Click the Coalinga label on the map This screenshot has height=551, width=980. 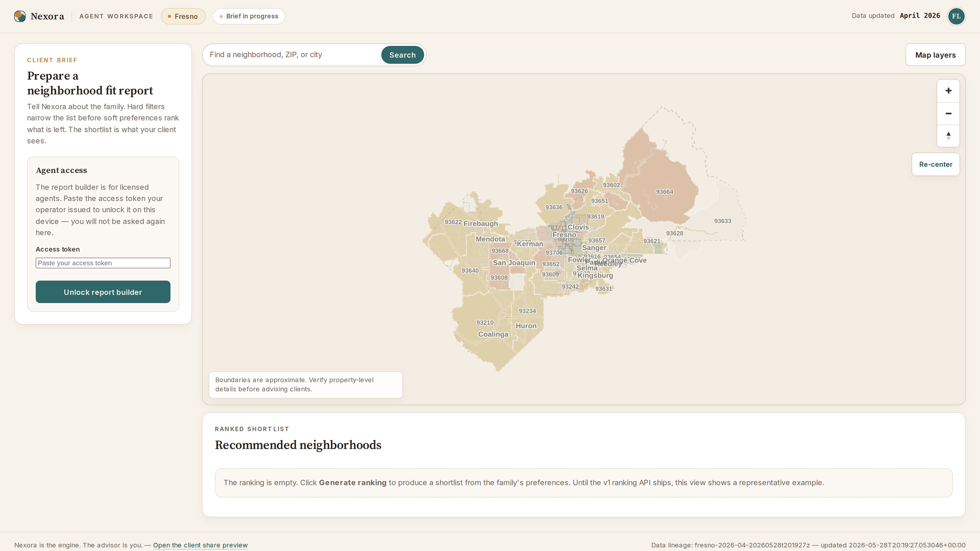[x=493, y=335]
